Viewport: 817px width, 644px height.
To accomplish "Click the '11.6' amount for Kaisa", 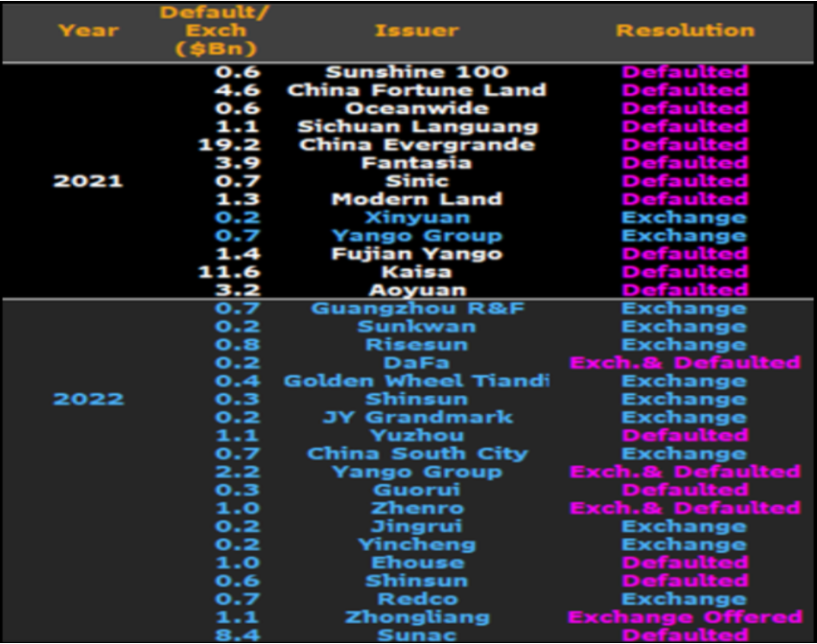I will (229, 272).
